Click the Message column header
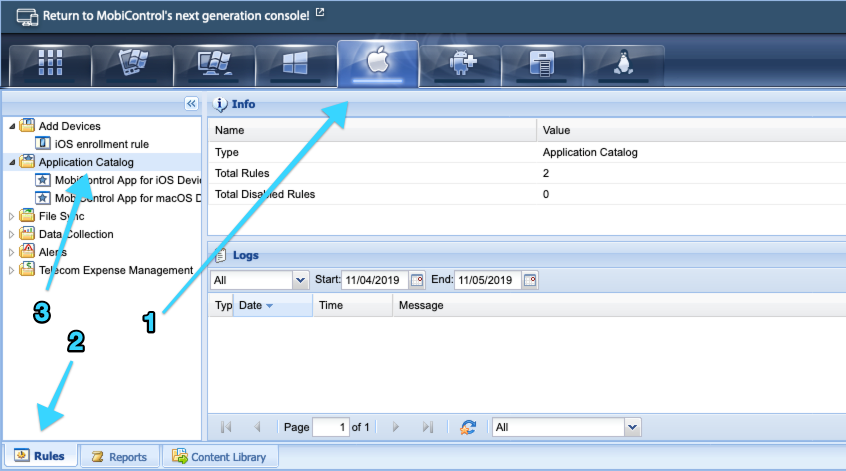Image resolution: width=846 pixels, height=471 pixels. click(619, 305)
